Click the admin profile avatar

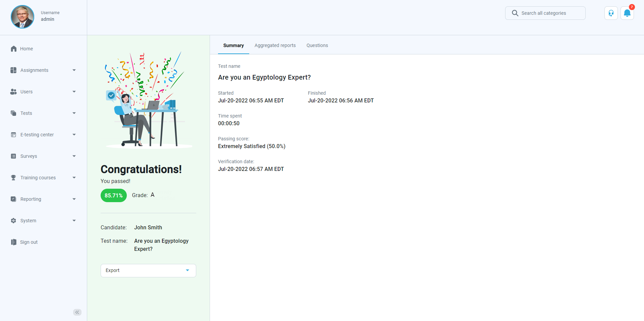(x=22, y=17)
